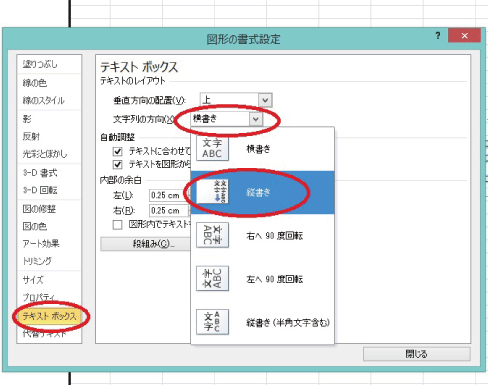Enable the 図形内でテキスト checkbox
Viewport: 488px width, 385px height.
click(x=117, y=225)
